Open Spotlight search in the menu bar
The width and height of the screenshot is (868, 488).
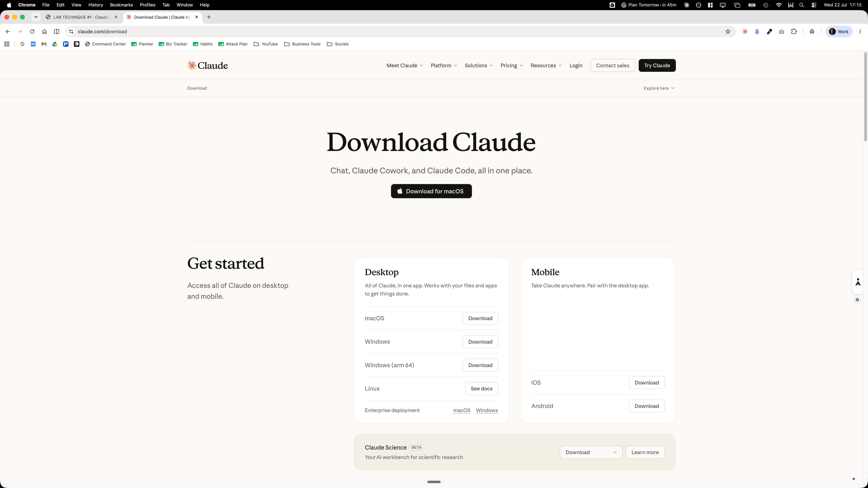pyautogui.click(x=801, y=5)
